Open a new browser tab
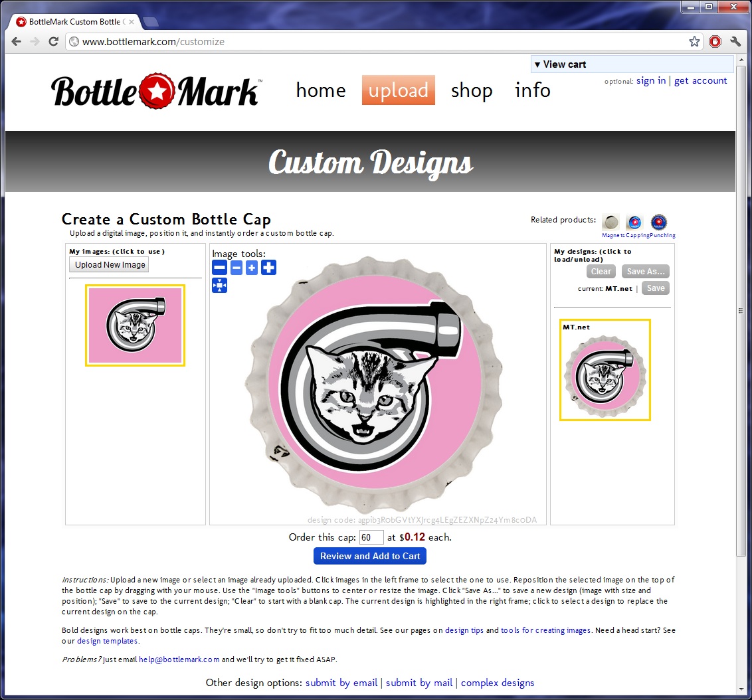Viewport: 752px width, 700px height. pos(151,21)
